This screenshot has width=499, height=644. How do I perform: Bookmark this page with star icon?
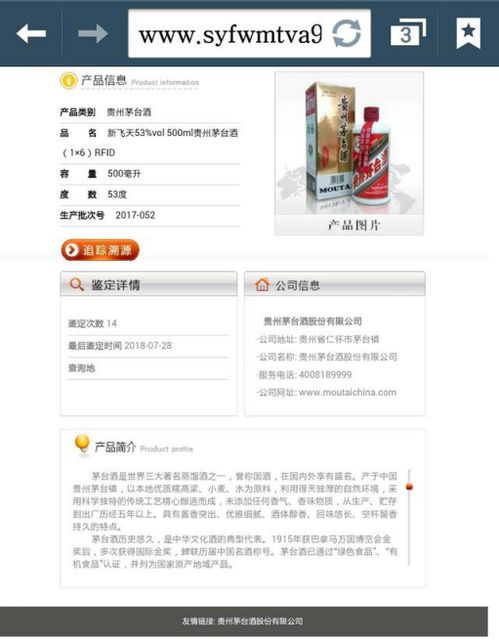pos(468,33)
